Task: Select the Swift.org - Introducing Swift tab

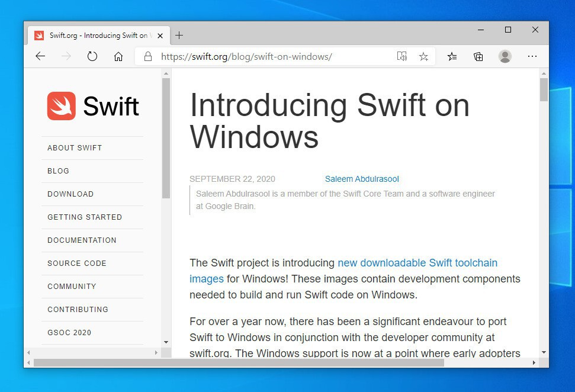Action: click(99, 36)
